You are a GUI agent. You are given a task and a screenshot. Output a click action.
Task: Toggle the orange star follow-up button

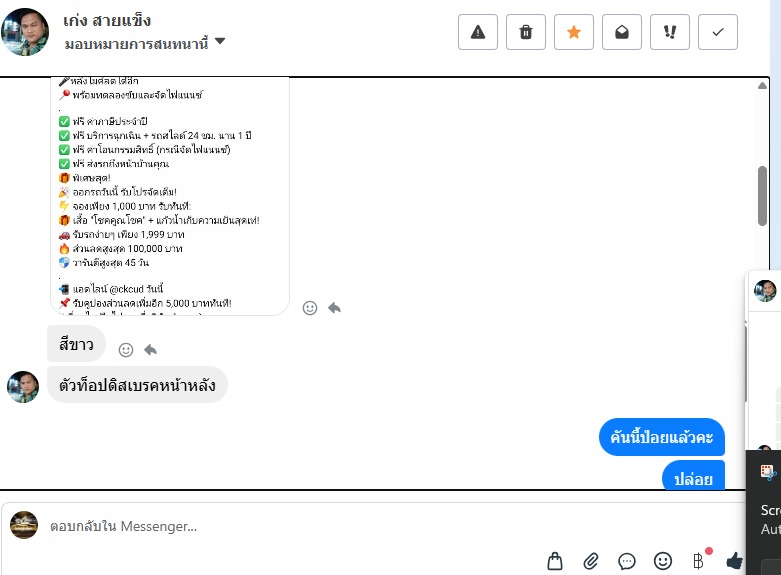point(574,32)
